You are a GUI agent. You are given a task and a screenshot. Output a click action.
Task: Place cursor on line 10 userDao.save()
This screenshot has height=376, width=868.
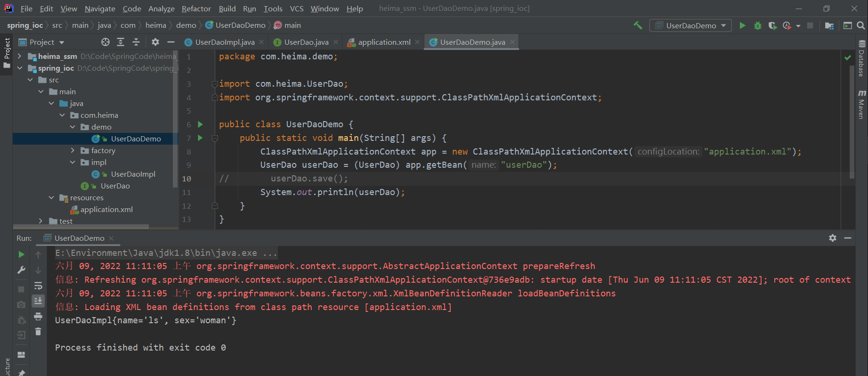click(309, 179)
